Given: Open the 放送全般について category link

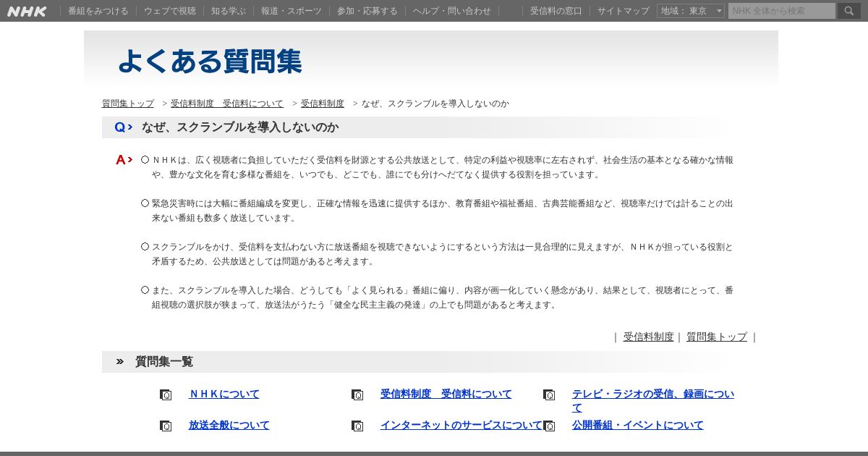Looking at the screenshot, I should point(229,425).
